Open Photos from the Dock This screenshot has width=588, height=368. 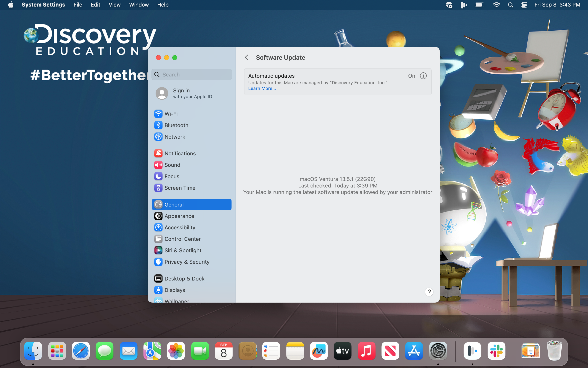click(x=176, y=351)
